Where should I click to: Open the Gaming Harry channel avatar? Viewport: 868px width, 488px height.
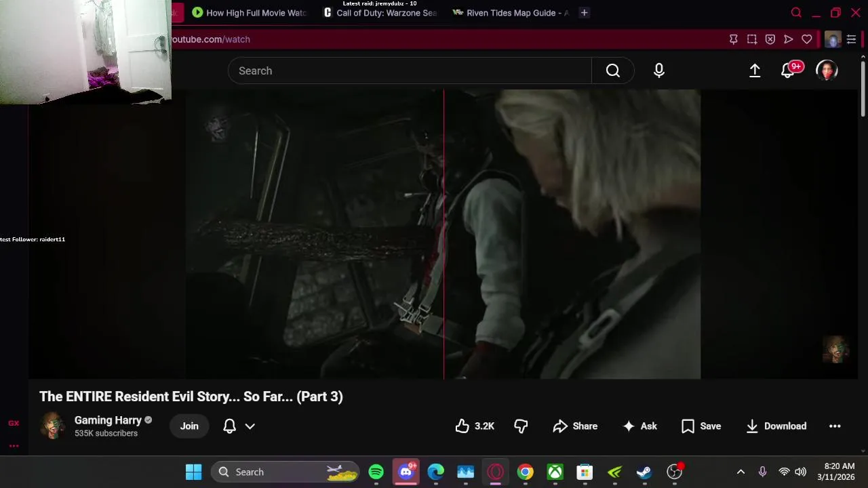(53, 426)
